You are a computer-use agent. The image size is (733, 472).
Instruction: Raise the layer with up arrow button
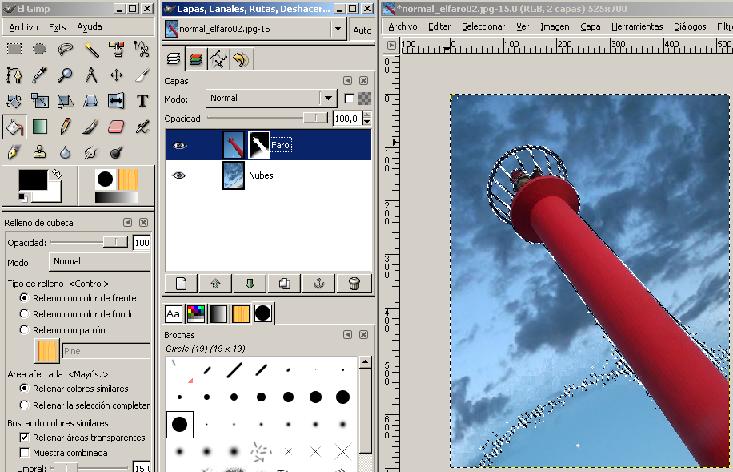coord(215,283)
